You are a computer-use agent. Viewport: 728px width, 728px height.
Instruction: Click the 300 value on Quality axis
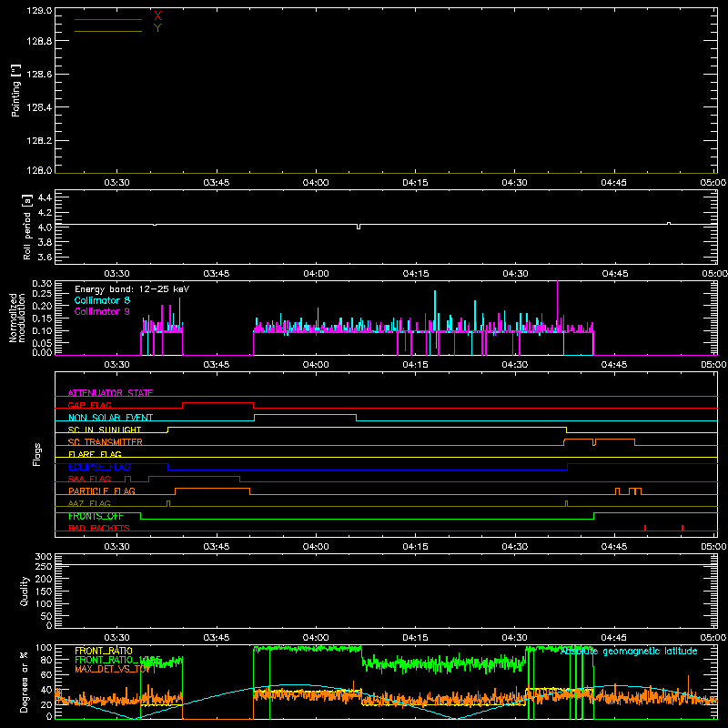[x=44, y=557]
